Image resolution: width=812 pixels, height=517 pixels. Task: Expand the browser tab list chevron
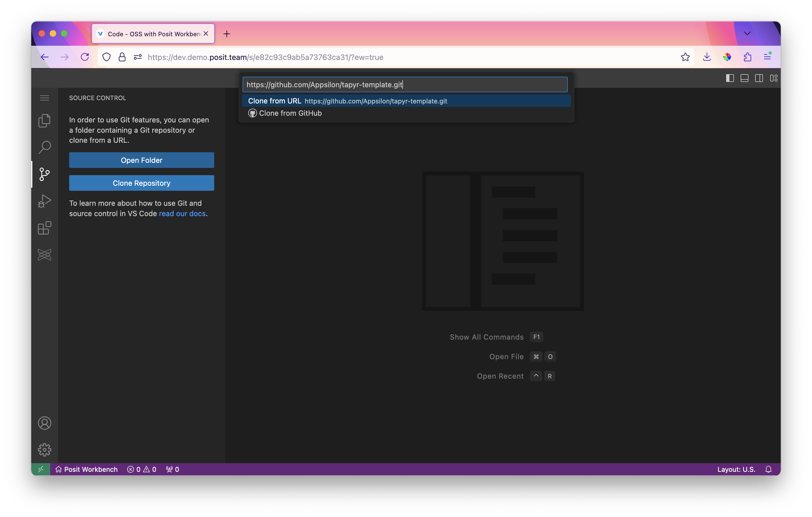[x=747, y=33]
